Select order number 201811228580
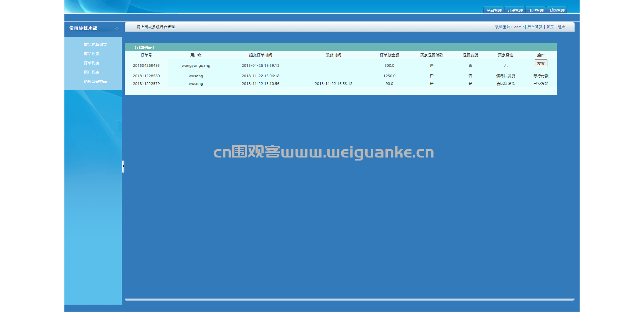Image resolution: width=644 pixels, height=315 pixels. 146,76
